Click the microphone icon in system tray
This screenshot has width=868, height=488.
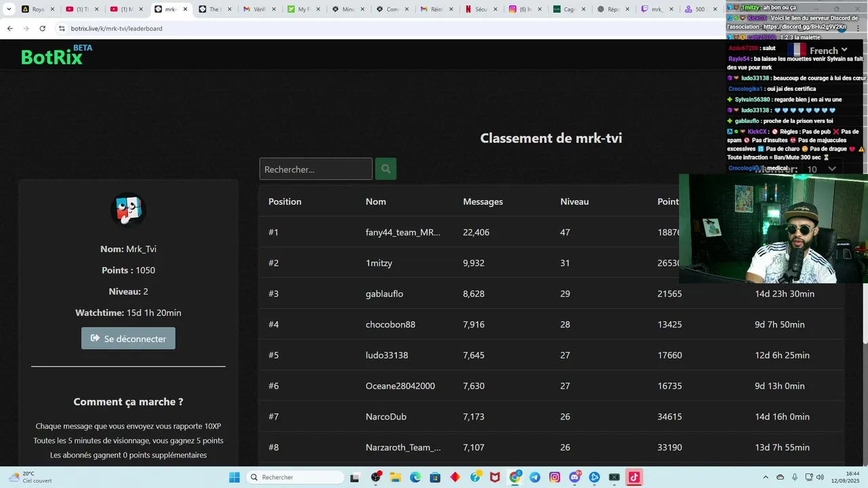pos(794,477)
